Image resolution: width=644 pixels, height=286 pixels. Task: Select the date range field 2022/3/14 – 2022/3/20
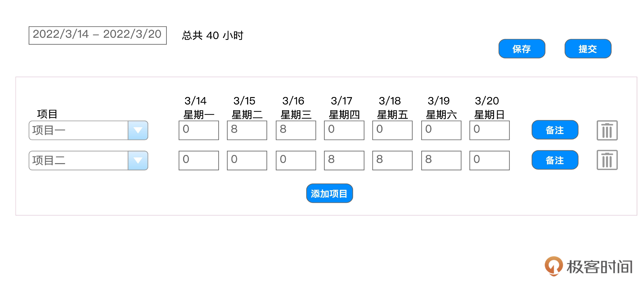pyautogui.click(x=97, y=35)
